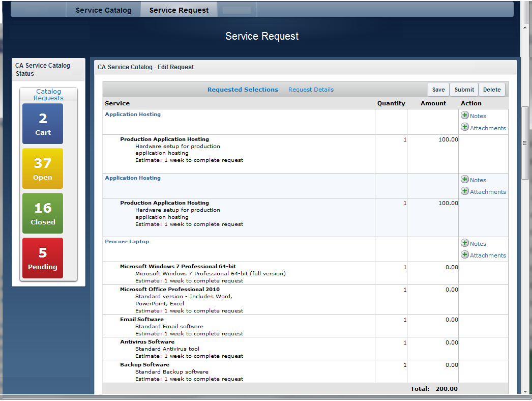The width and height of the screenshot is (532, 401).
Task: Click the page scrollbar down arrow
Action: [525, 391]
